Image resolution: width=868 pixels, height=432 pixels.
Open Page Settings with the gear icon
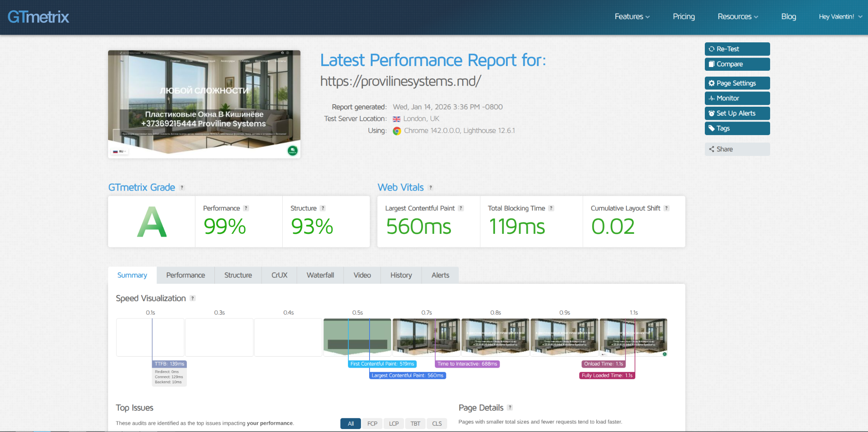737,83
